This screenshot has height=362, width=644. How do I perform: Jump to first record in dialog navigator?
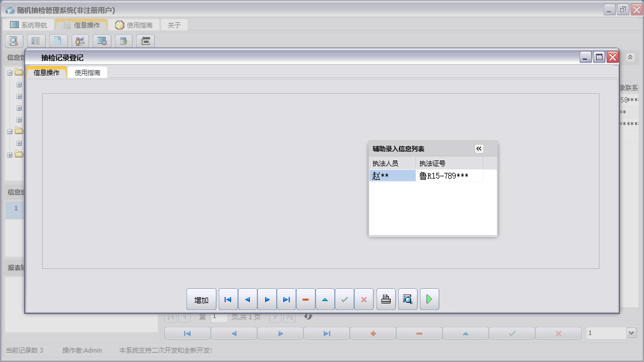pyautogui.click(x=228, y=299)
